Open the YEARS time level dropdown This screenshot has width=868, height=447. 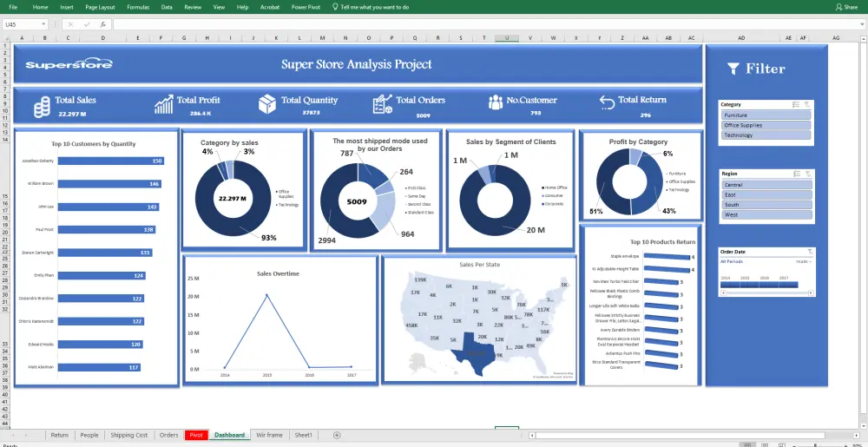[x=804, y=261]
